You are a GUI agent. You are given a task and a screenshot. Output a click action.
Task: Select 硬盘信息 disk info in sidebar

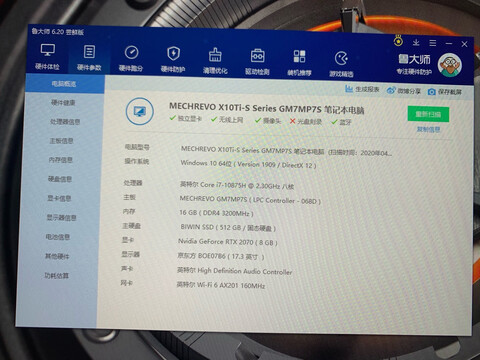(60, 179)
